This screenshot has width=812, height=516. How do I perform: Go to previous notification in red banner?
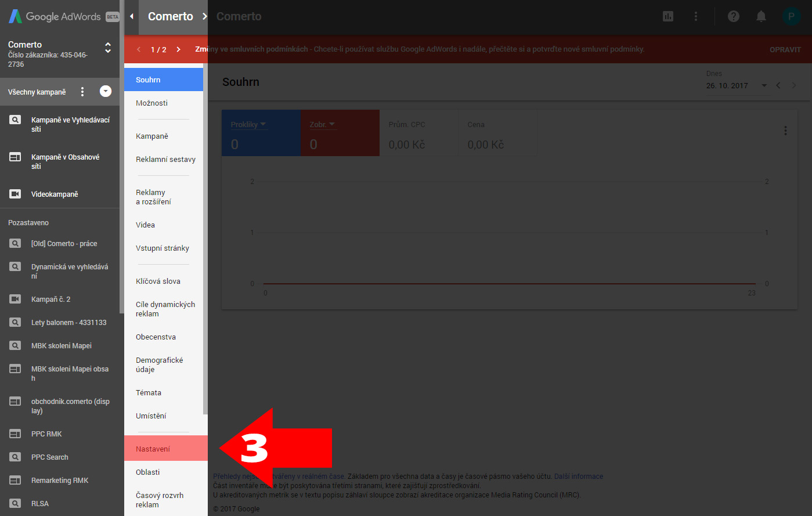[x=139, y=49]
